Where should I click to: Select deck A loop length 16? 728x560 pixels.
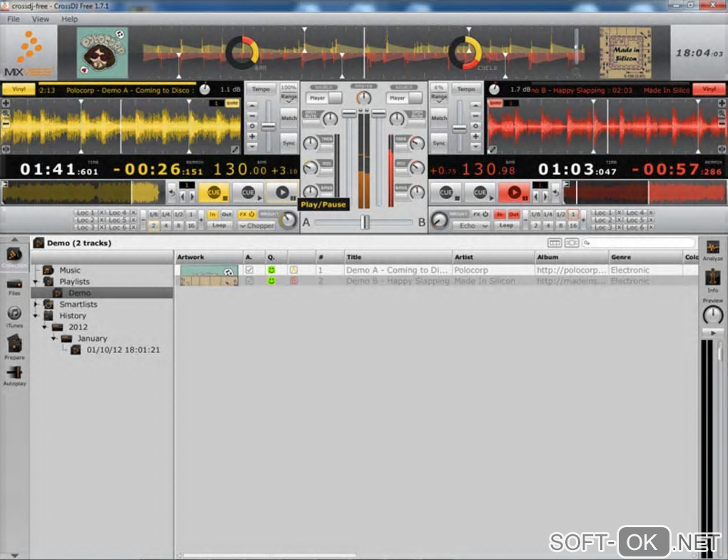tap(191, 225)
